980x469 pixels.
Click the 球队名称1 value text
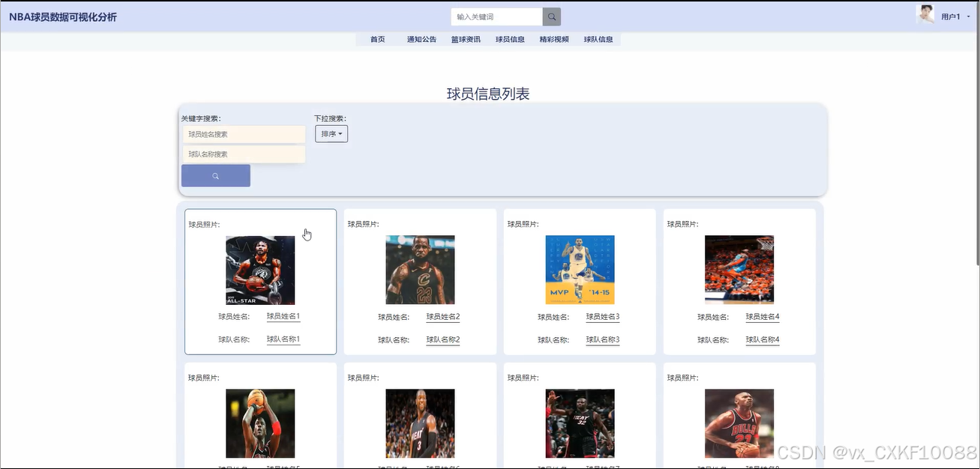(x=283, y=339)
